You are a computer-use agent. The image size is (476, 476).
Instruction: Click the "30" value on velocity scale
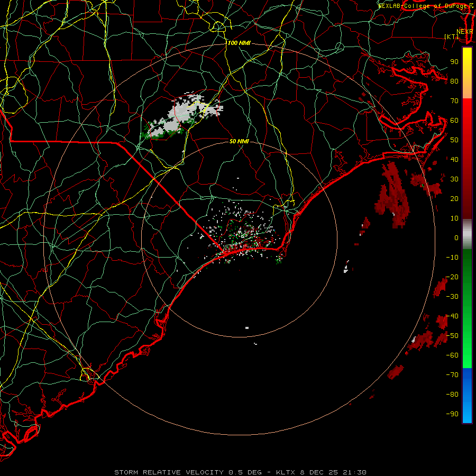pos(454,179)
